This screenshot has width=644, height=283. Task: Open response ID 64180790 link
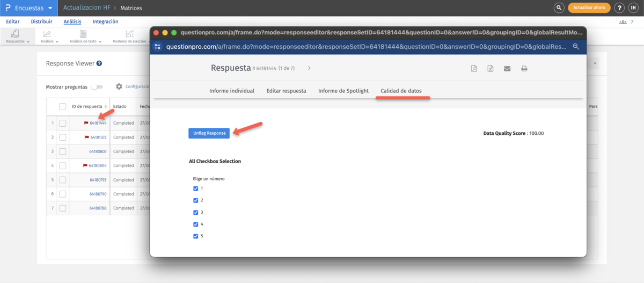[98, 194]
